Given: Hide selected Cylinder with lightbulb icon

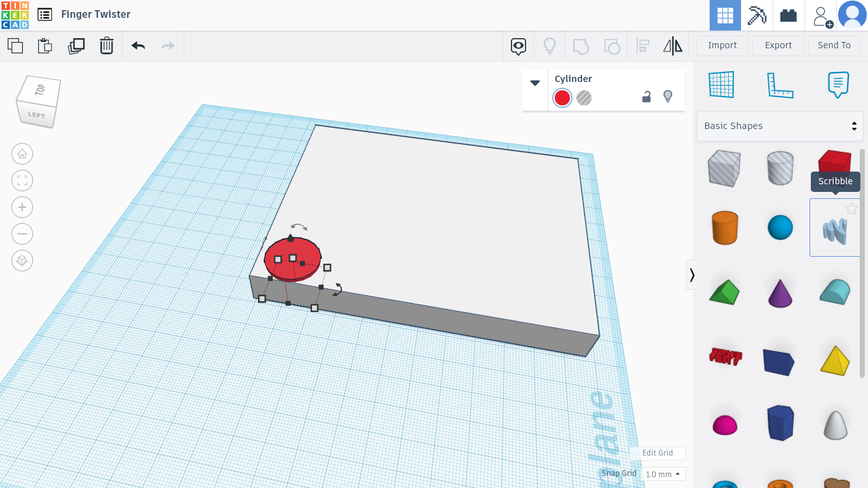Looking at the screenshot, I should click(x=668, y=97).
